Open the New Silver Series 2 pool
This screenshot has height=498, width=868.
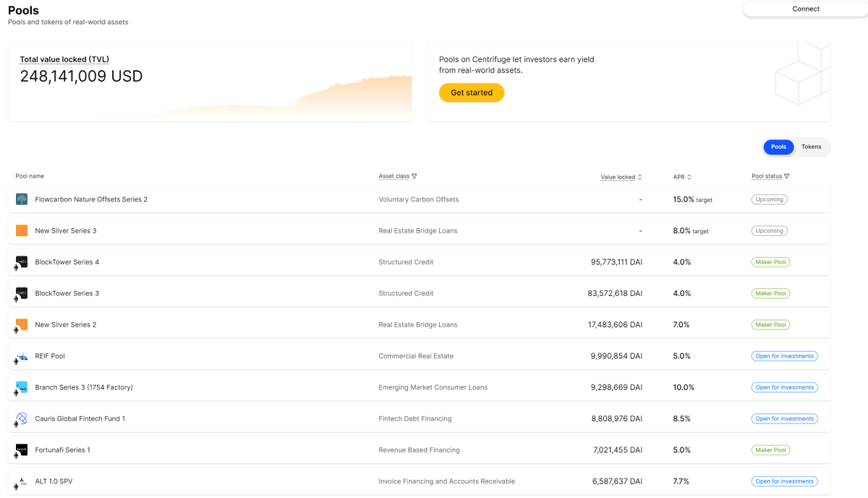[x=420, y=325]
